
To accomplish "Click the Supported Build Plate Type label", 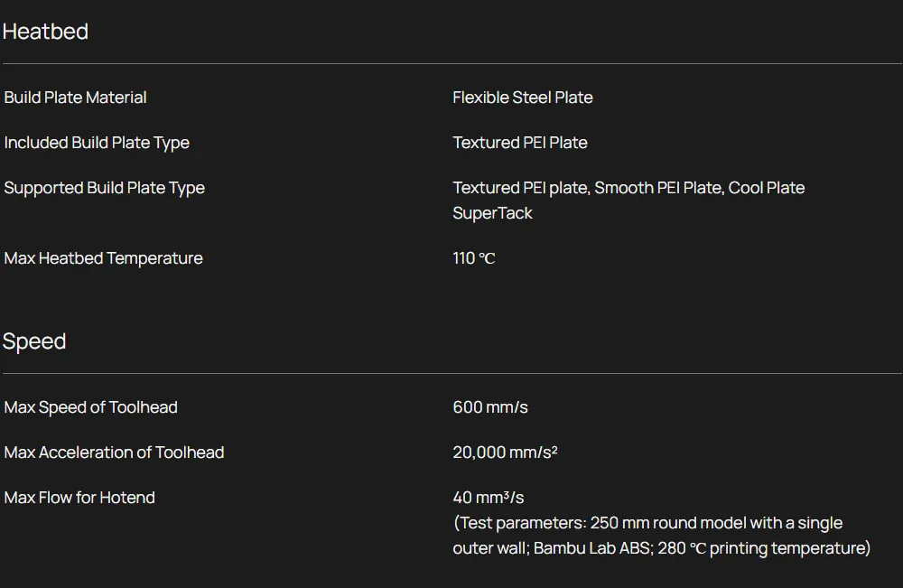I will 104,188.
